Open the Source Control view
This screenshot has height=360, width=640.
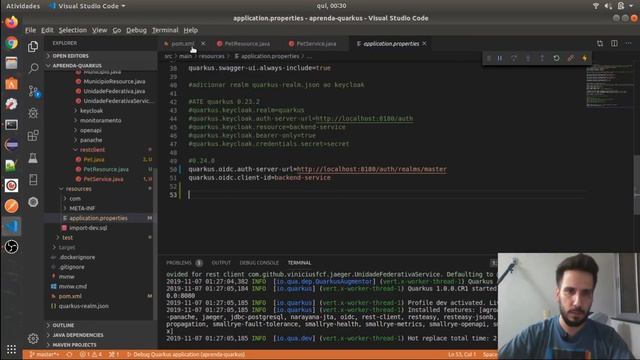coord(33,91)
